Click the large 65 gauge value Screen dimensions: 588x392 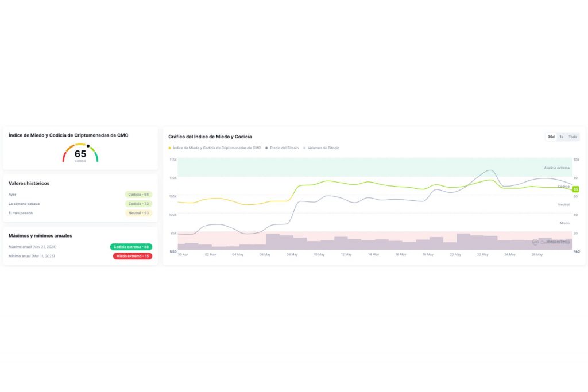80,154
